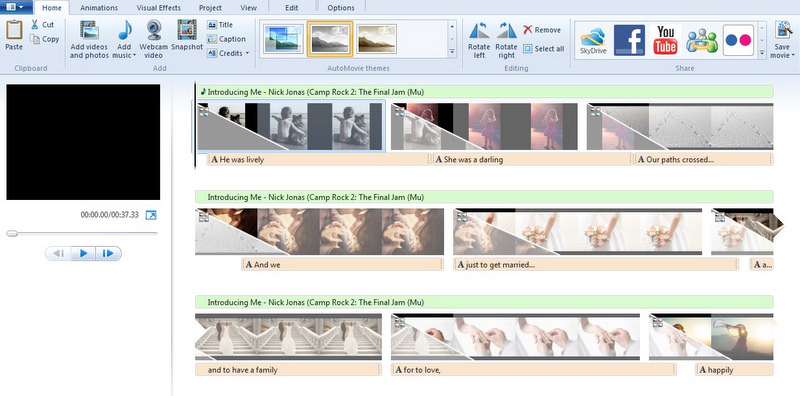Click the Copy icon
This screenshot has height=396, width=800.
[x=35, y=39]
